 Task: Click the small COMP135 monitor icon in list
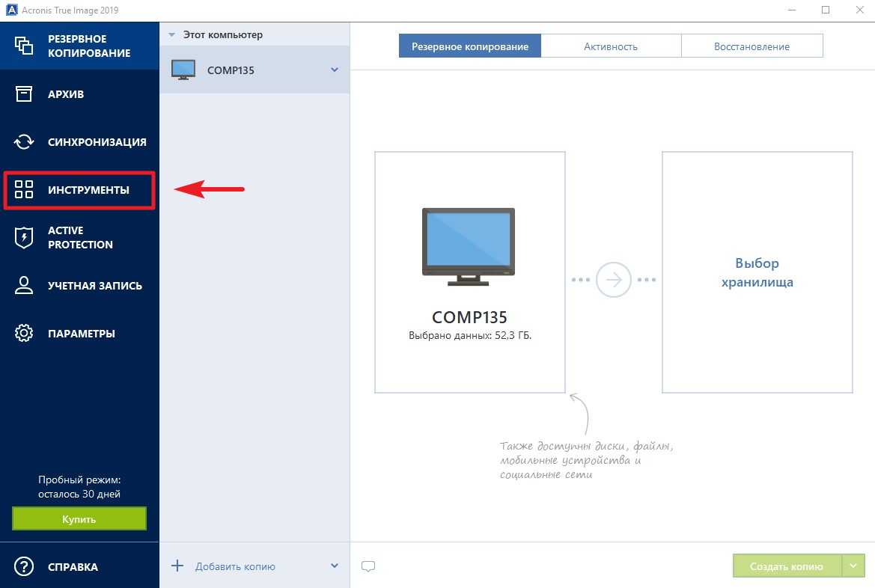[183, 70]
